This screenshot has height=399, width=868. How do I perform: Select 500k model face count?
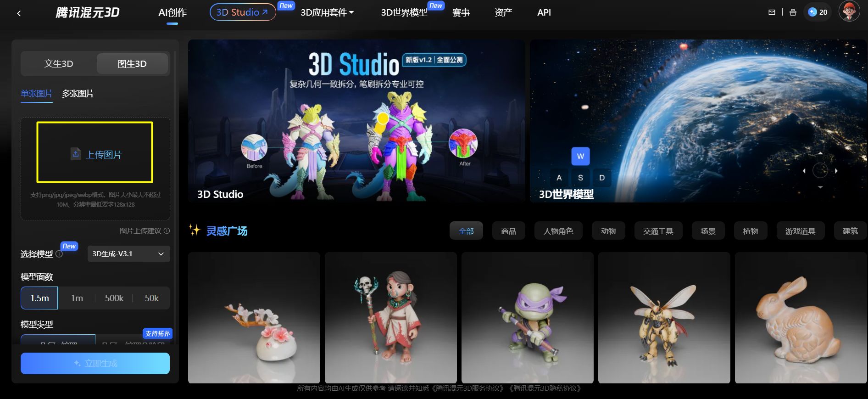click(x=114, y=298)
